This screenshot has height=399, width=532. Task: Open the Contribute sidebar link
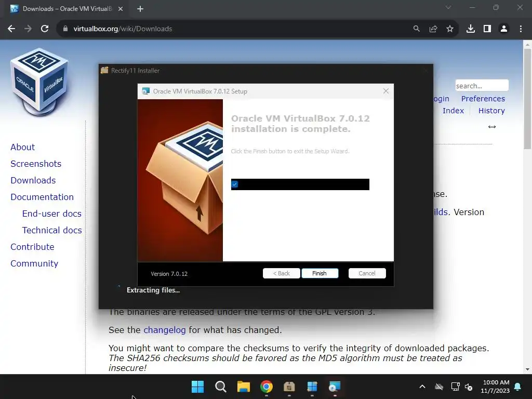(33, 247)
